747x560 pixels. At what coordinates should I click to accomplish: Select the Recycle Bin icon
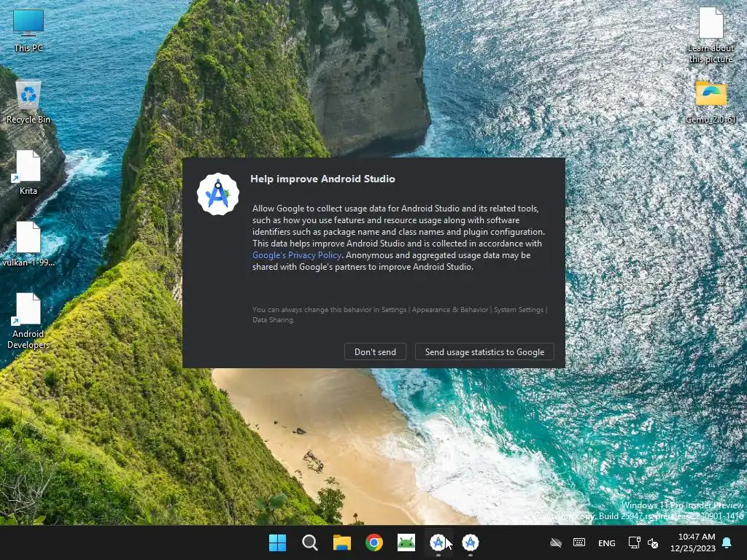click(x=28, y=102)
